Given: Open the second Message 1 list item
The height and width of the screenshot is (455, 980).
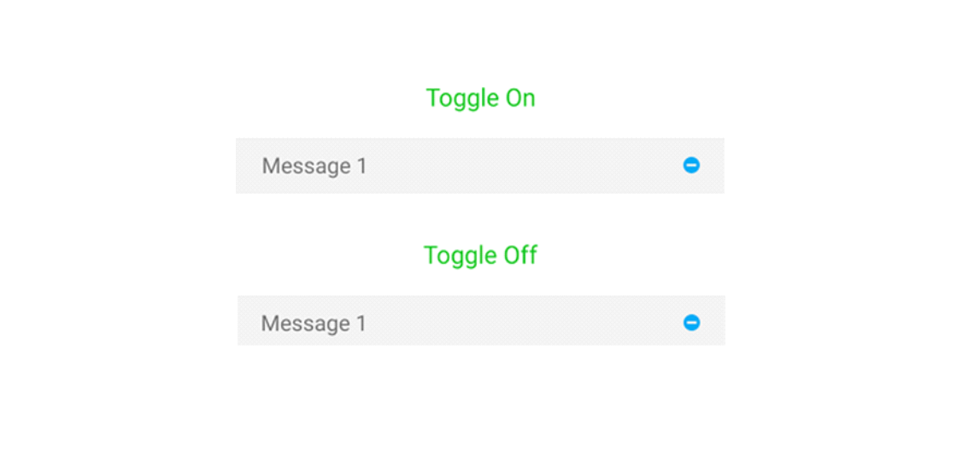Looking at the screenshot, I should [314, 324].
